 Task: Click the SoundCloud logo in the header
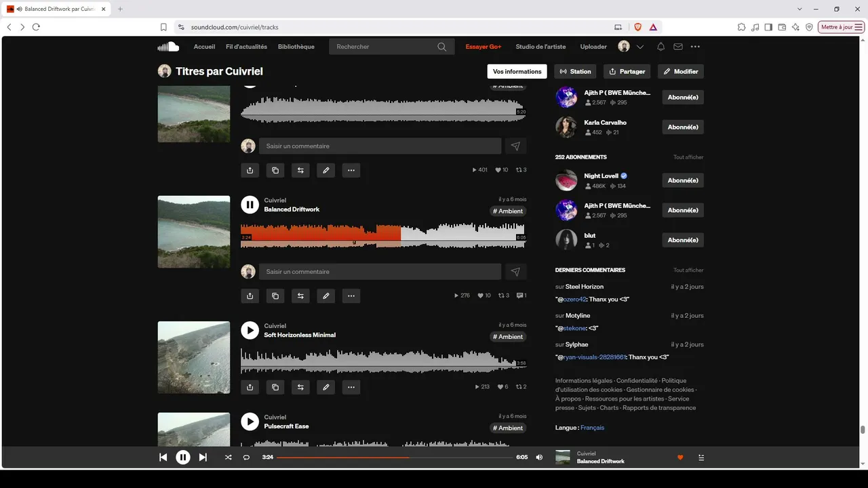pos(168,47)
